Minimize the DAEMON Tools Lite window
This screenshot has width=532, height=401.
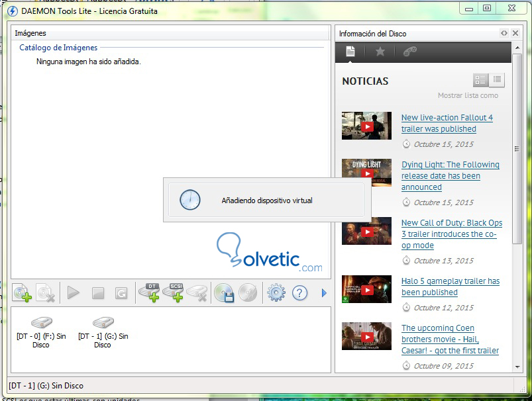[x=469, y=9]
